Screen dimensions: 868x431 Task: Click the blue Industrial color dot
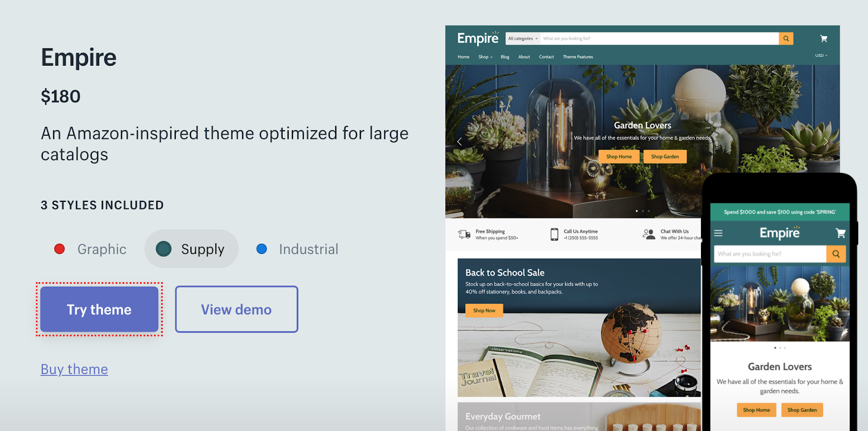261,249
